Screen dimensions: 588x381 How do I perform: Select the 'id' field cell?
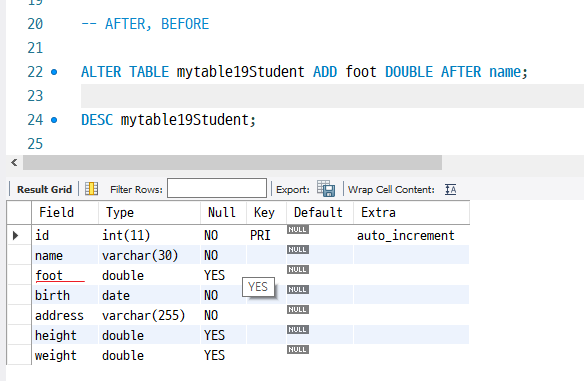(x=65, y=236)
